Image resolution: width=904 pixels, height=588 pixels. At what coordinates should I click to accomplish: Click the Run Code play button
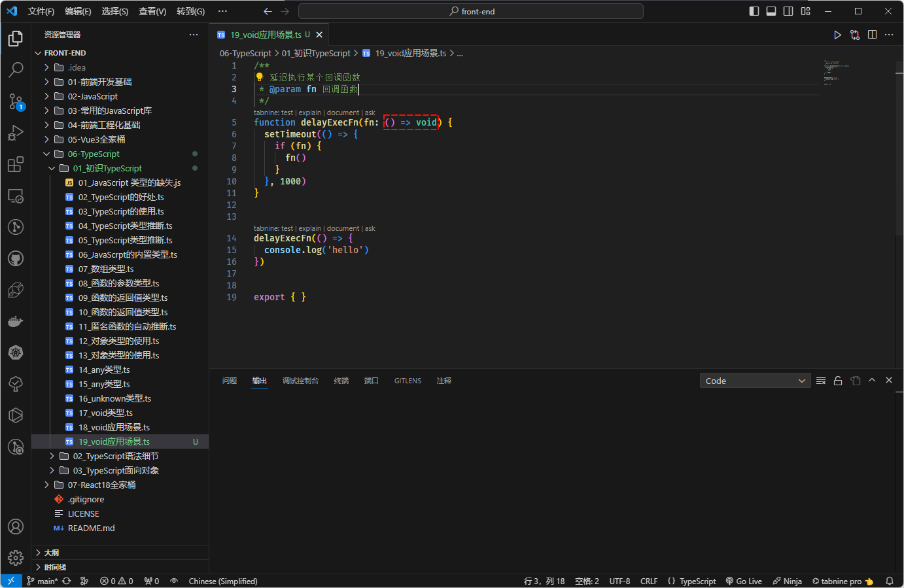pos(837,35)
